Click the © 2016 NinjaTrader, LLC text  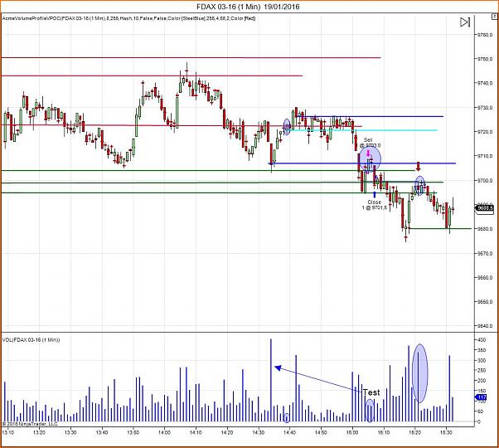point(30,424)
